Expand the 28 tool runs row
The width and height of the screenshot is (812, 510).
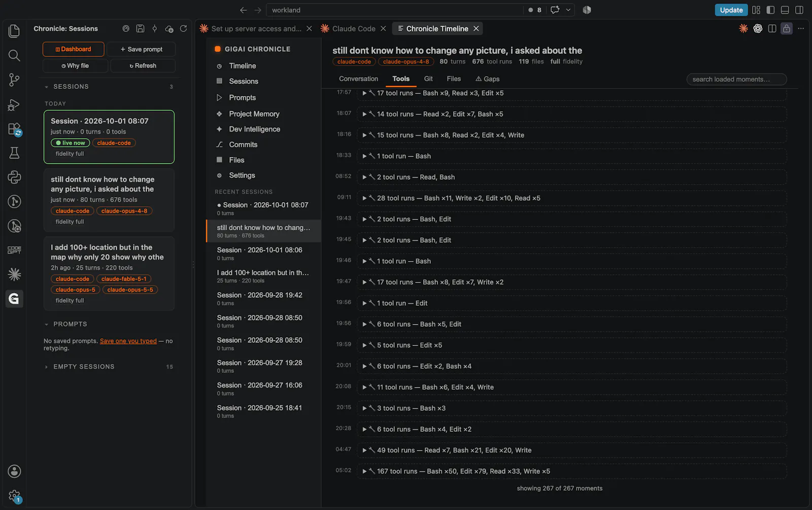click(x=571, y=198)
